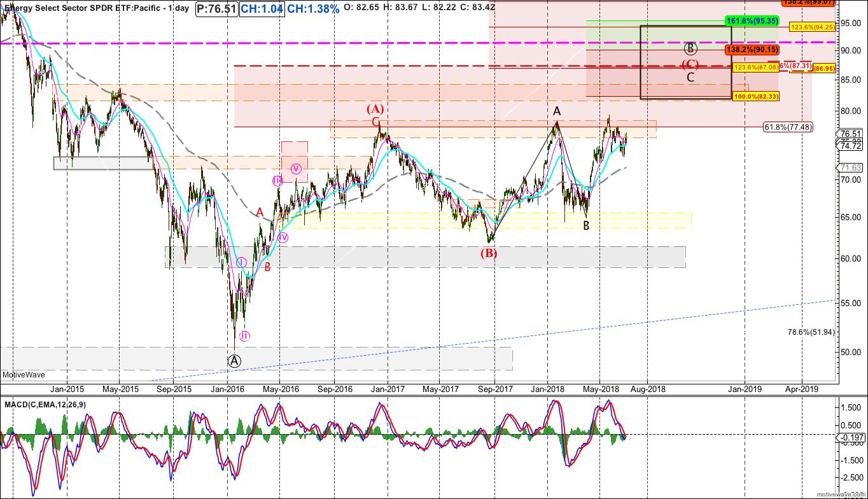The image size is (868, 499).
Task: Select the CH:1.38% percent change readout
Action: (x=313, y=10)
